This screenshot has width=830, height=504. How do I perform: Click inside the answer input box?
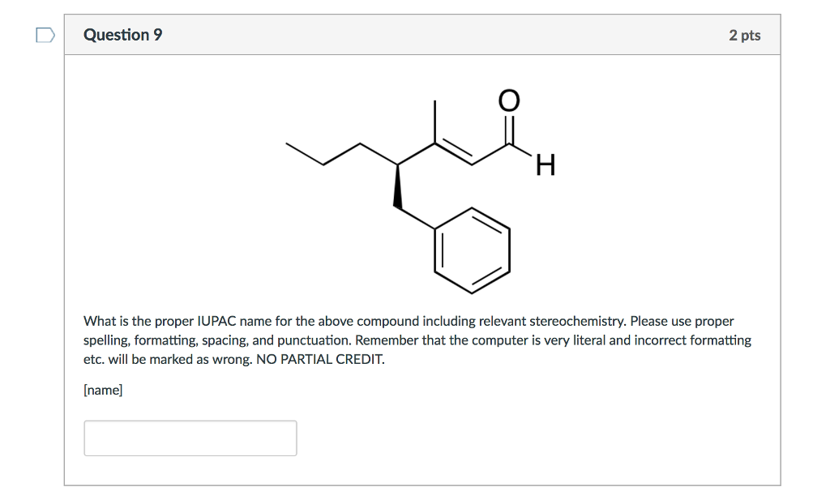click(x=190, y=438)
